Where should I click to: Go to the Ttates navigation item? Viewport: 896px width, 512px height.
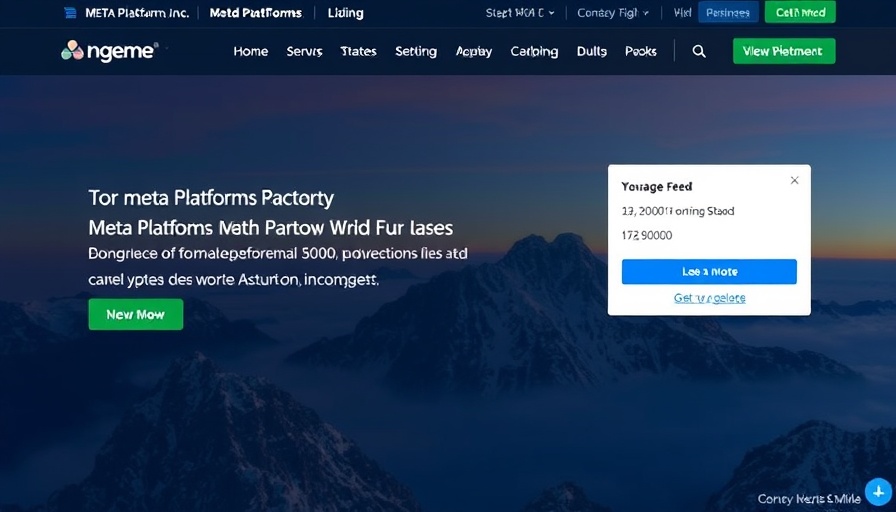click(x=358, y=52)
